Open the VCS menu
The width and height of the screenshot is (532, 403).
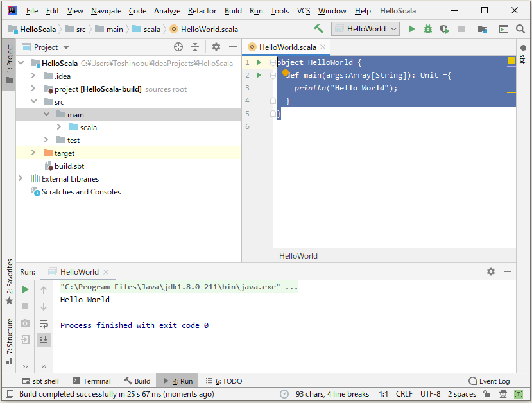point(304,11)
